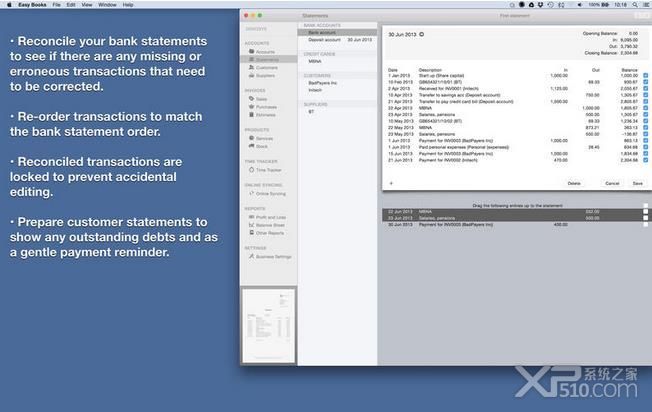
Task: Open Estimates icon under Invoices
Action: coord(251,114)
